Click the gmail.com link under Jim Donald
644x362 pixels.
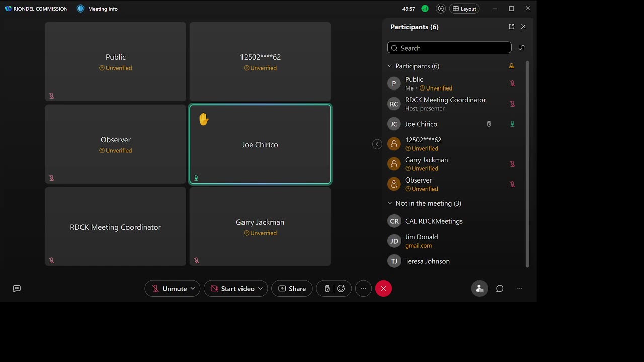(x=419, y=246)
